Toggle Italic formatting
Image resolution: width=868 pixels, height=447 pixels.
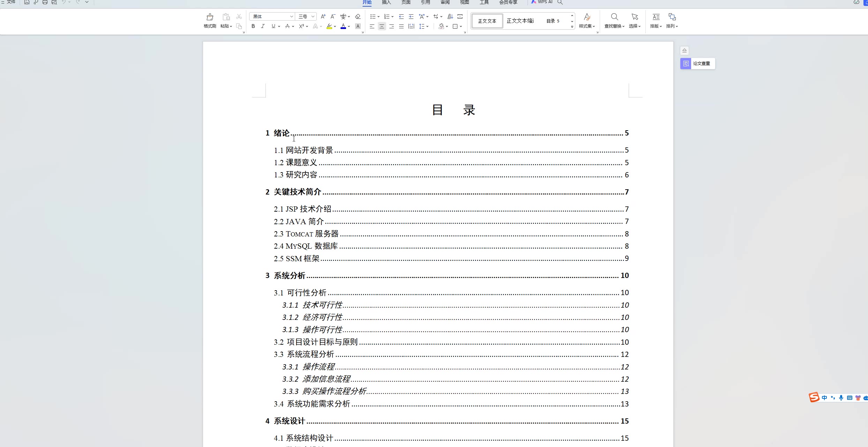point(263,26)
